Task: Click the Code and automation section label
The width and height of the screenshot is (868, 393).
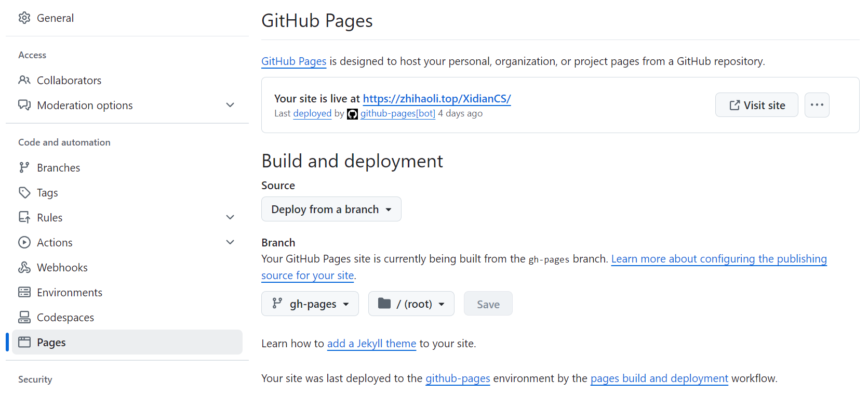Action: pos(64,142)
